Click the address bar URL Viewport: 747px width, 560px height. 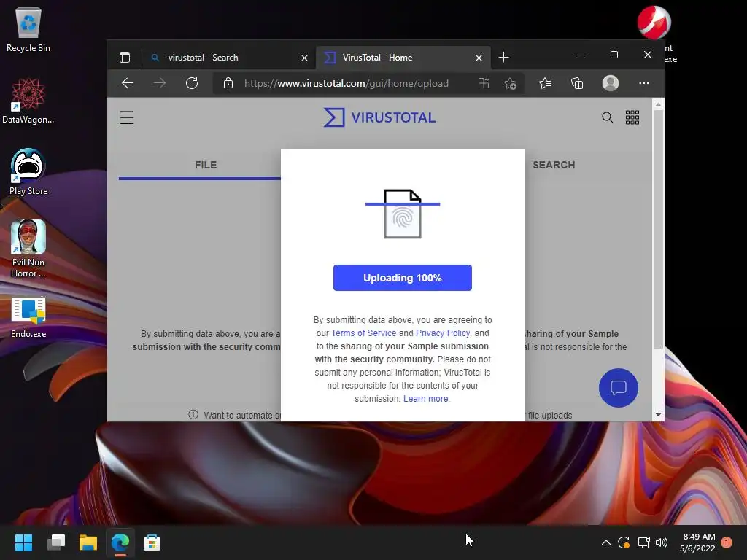click(x=347, y=83)
